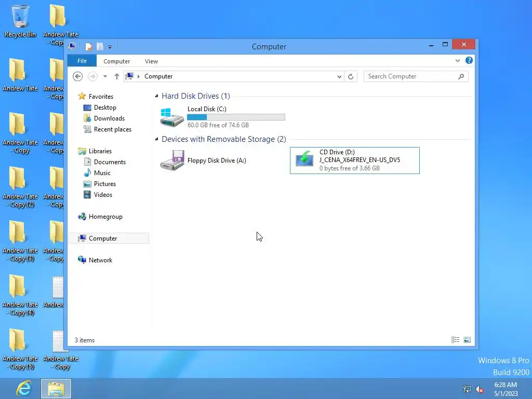Click the Forward navigation arrow

click(92, 76)
